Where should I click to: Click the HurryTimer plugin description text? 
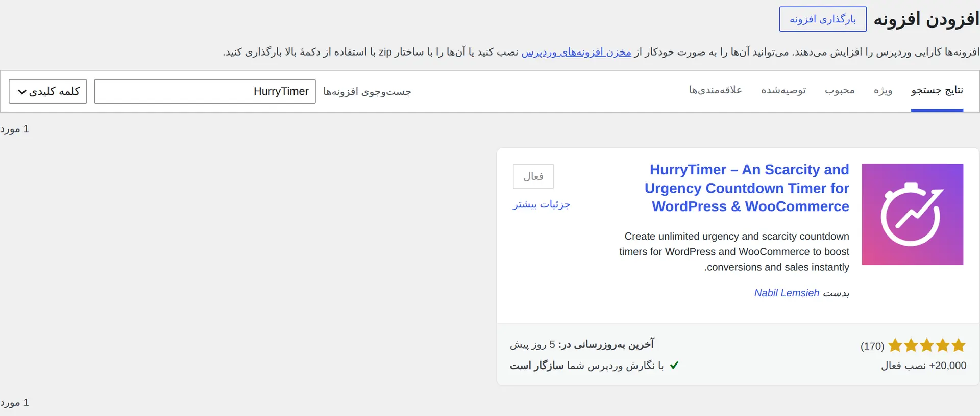coord(734,252)
